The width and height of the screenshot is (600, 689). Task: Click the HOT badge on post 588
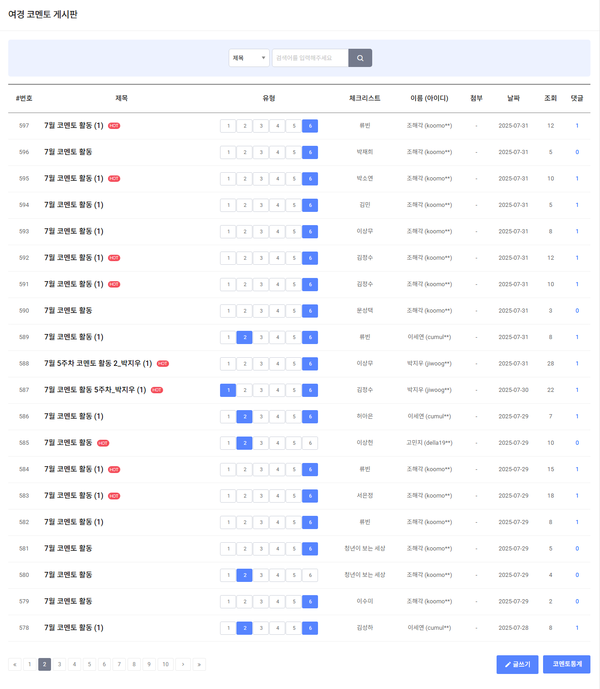(x=163, y=364)
